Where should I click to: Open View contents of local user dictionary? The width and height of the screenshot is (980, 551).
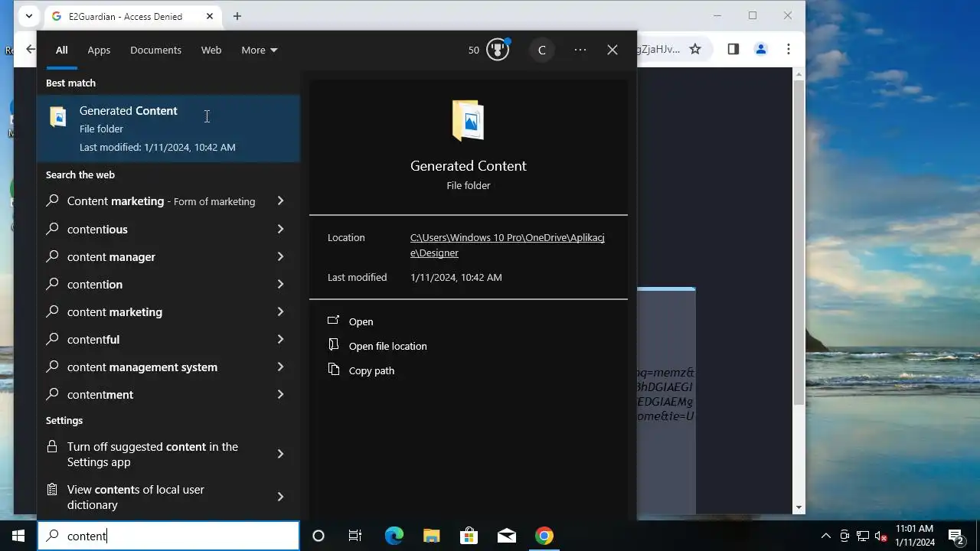point(168,497)
